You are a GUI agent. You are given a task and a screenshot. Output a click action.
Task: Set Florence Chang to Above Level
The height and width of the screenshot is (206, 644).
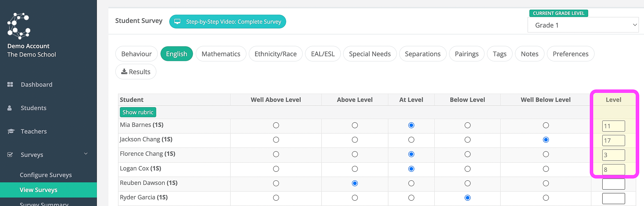[x=355, y=154]
